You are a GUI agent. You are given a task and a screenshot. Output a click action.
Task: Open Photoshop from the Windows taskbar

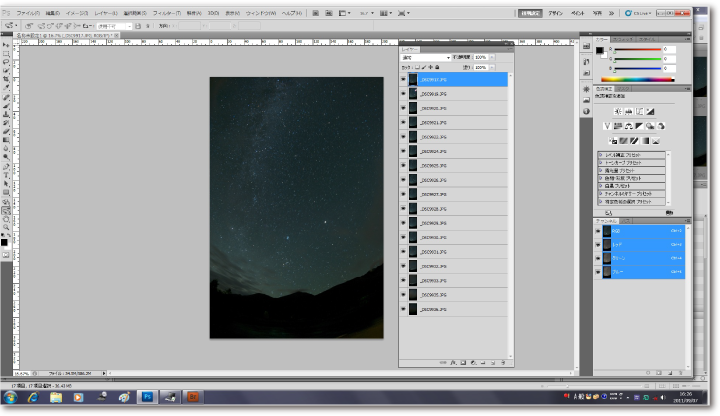pos(147,397)
